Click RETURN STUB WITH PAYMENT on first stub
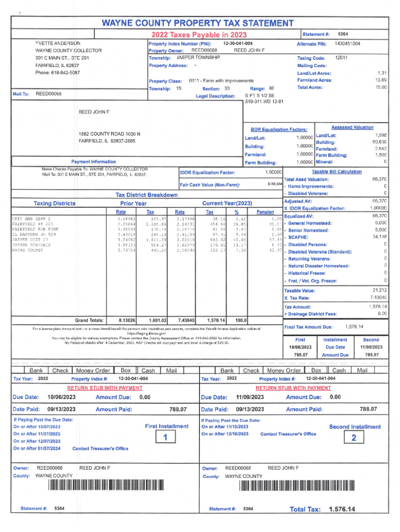Screen dimensions: 400x532 (x=99, y=388)
